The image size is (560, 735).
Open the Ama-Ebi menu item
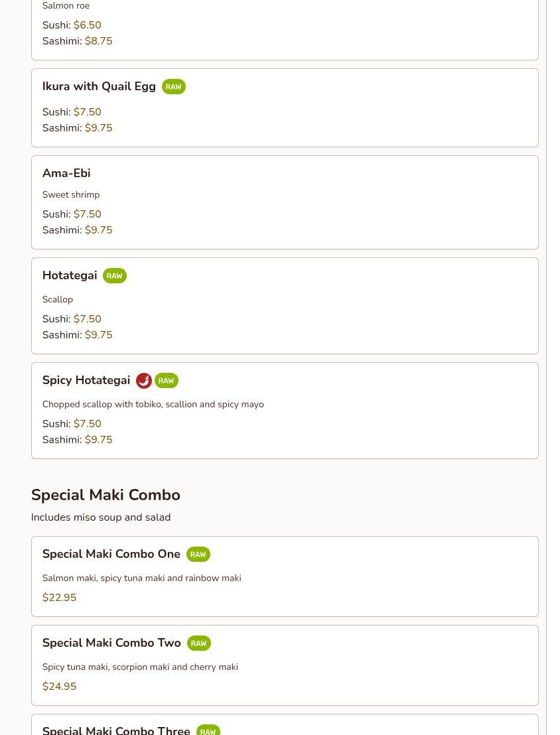click(66, 173)
